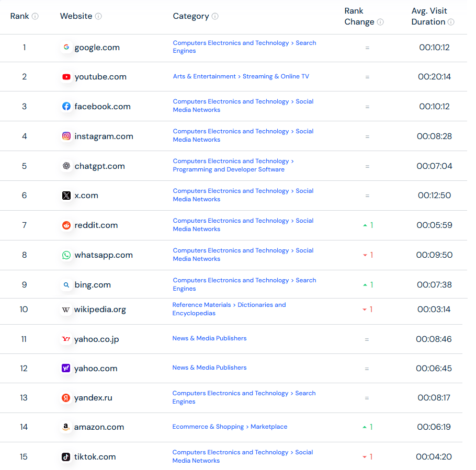Open the yahoo.co.jp website link
Viewport: 476px width, 470px height.
click(x=96, y=339)
